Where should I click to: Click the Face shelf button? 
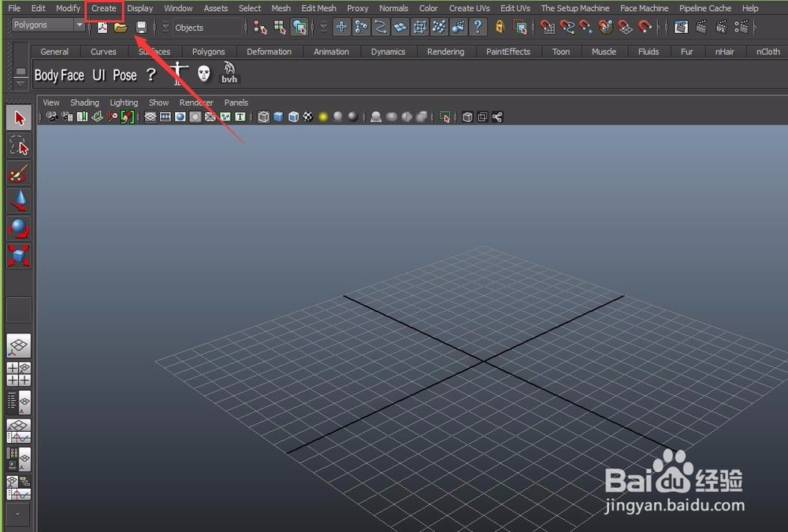point(72,76)
